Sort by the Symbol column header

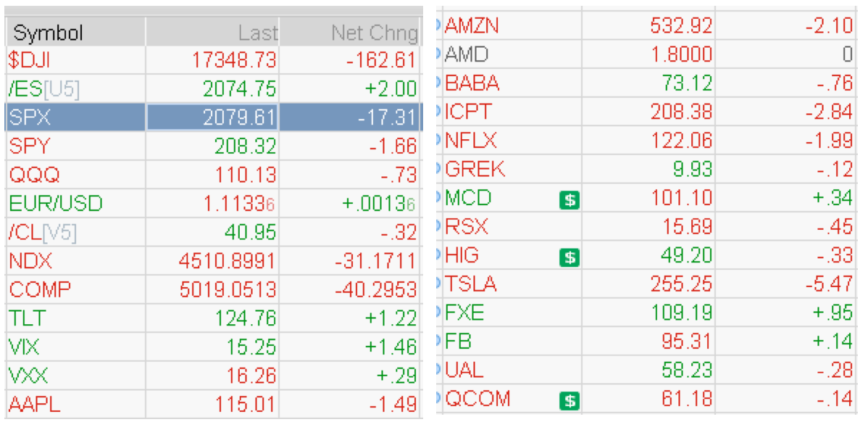click(48, 33)
